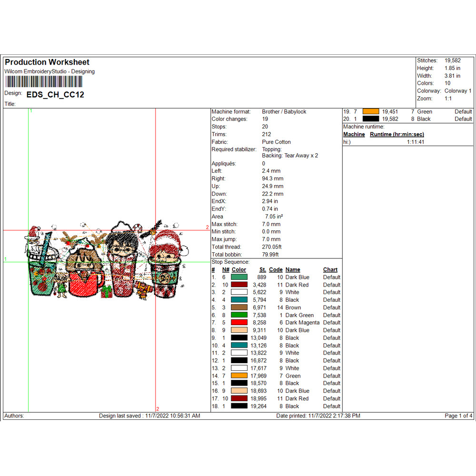Image resolution: width=476 pixels, height=476 pixels.
Task: Click the black swatch in stop 20
Action: point(371,119)
